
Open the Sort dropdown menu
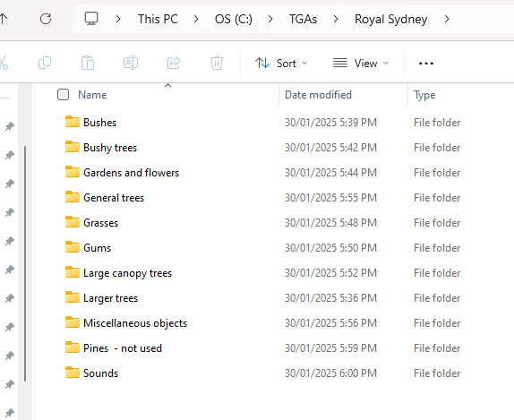(281, 63)
